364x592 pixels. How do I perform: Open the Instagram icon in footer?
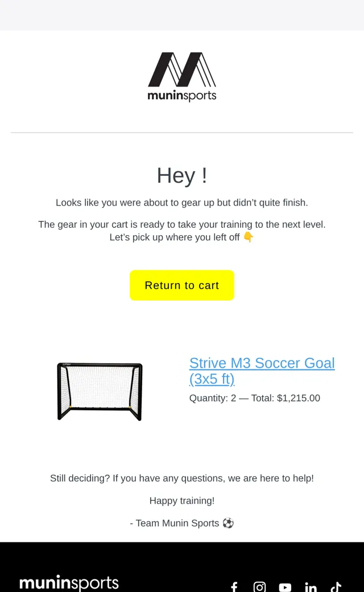[x=259, y=587]
